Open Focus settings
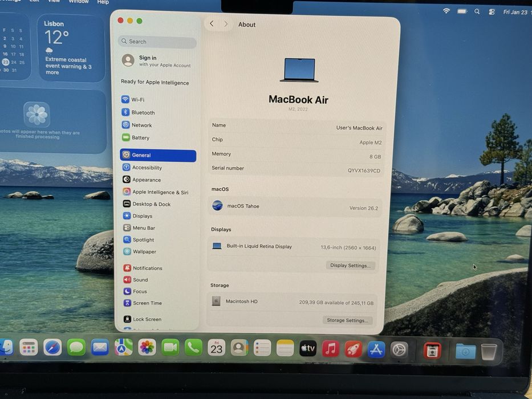The image size is (532, 399). click(x=135, y=291)
